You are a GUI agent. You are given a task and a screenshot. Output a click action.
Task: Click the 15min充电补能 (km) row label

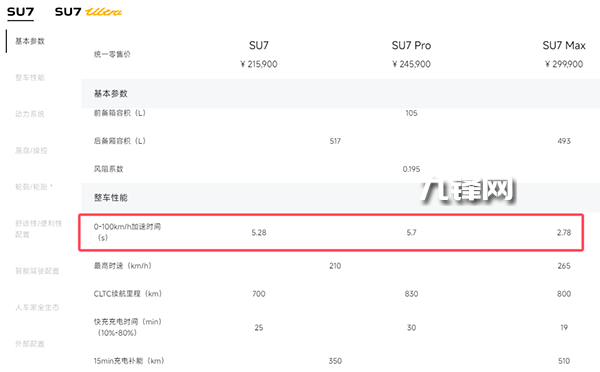pos(129,361)
